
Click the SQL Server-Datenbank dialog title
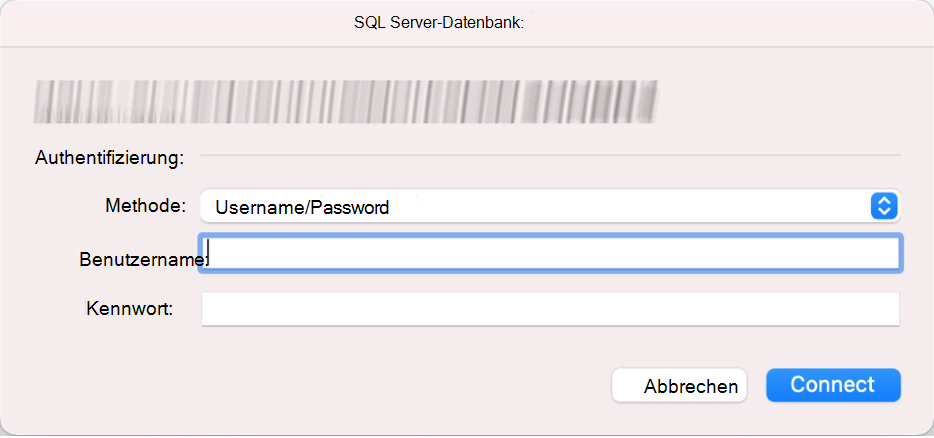click(x=438, y=23)
